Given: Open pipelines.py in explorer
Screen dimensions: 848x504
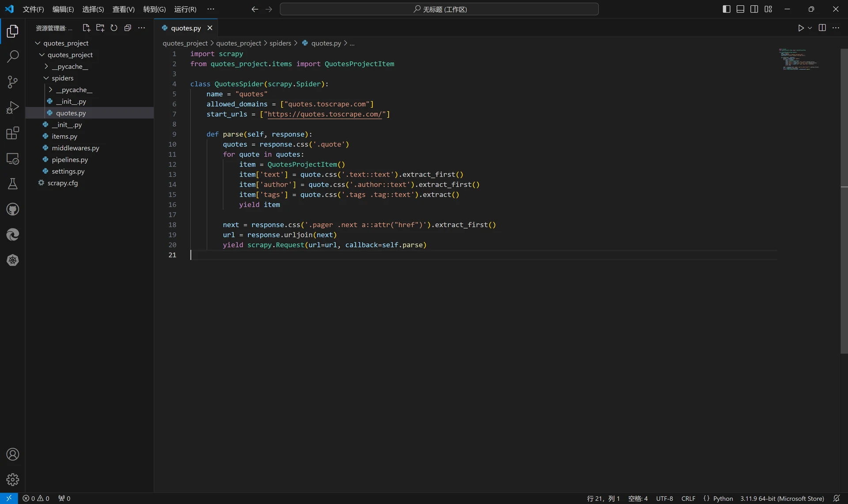Looking at the screenshot, I should [89, 160].
